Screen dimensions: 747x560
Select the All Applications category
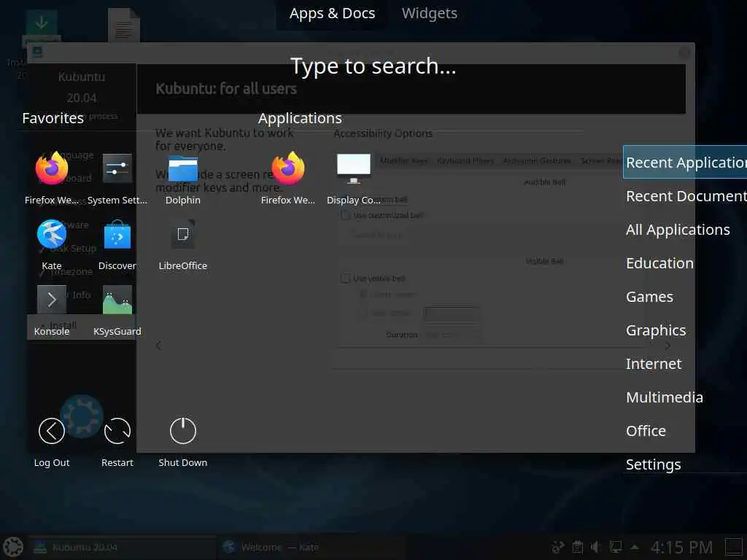[x=678, y=230]
